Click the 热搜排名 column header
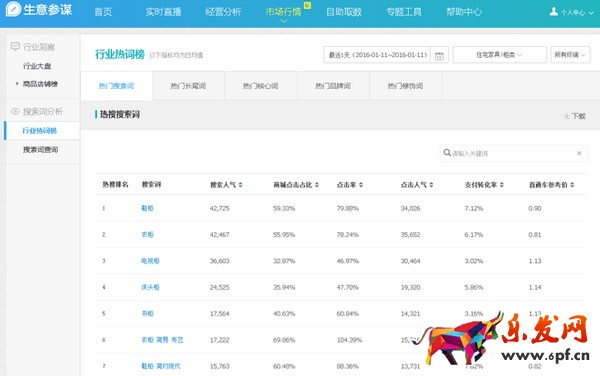This screenshot has height=376, width=600. pos(115,184)
